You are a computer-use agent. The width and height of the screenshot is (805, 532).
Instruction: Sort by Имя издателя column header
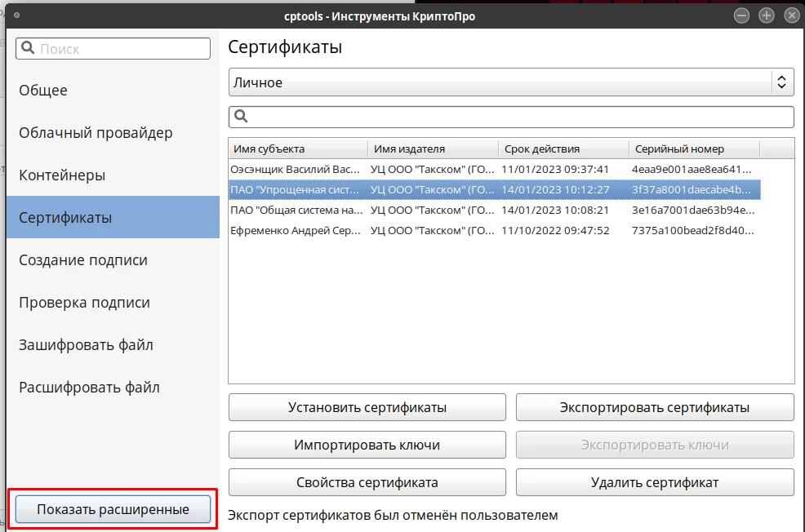(434, 149)
